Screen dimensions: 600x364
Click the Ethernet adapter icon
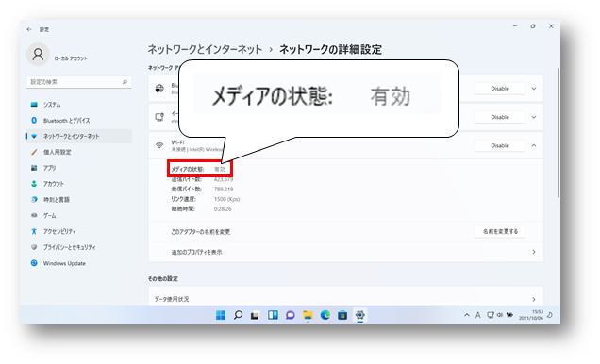tap(159, 117)
